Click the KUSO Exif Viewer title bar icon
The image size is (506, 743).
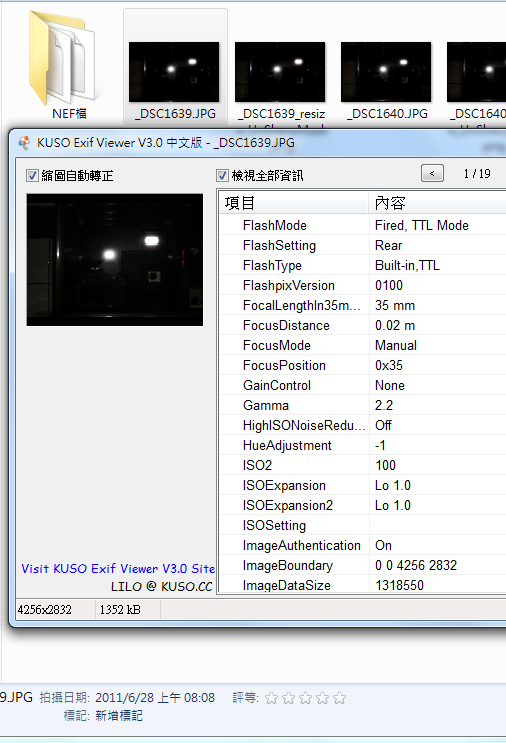(24, 143)
